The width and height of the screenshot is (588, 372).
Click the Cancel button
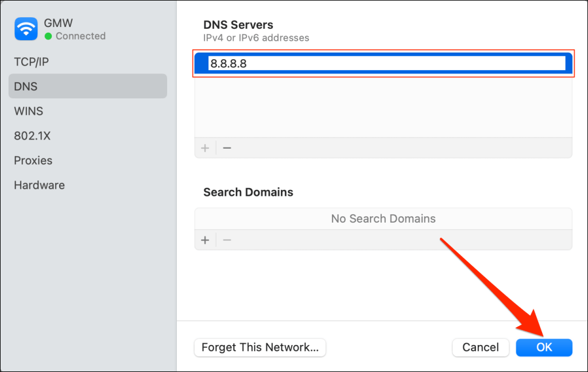click(481, 347)
